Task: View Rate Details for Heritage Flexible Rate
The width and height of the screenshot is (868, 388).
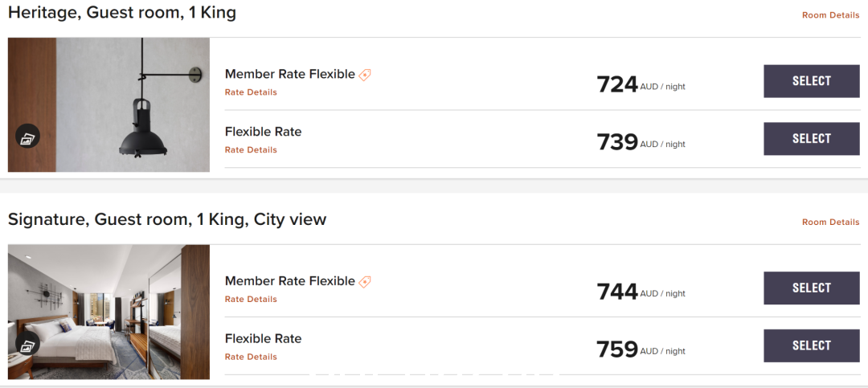Action: point(251,150)
